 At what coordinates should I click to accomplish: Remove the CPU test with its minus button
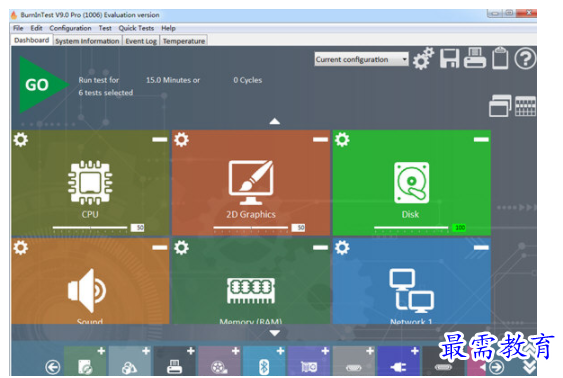[159, 139]
